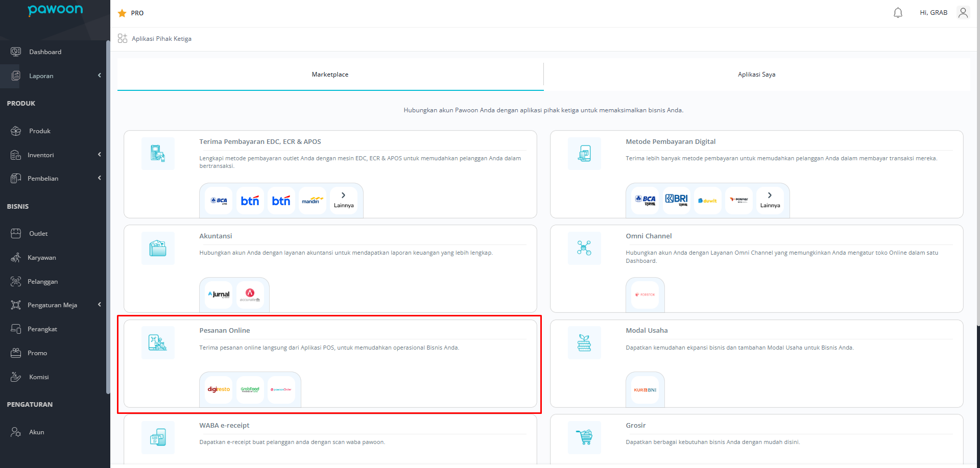Click the Hi, GRAB account label
Image resolution: width=980 pixels, height=468 pixels.
(934, 13)
